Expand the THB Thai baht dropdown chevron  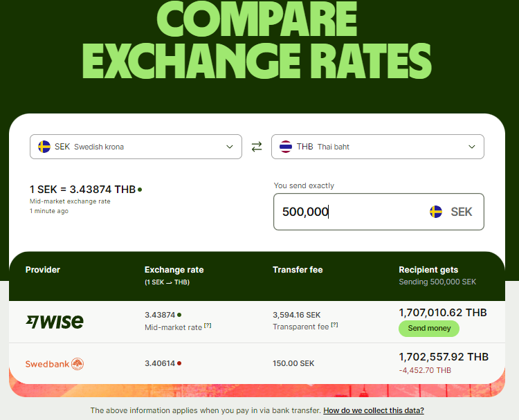[472, 147]
